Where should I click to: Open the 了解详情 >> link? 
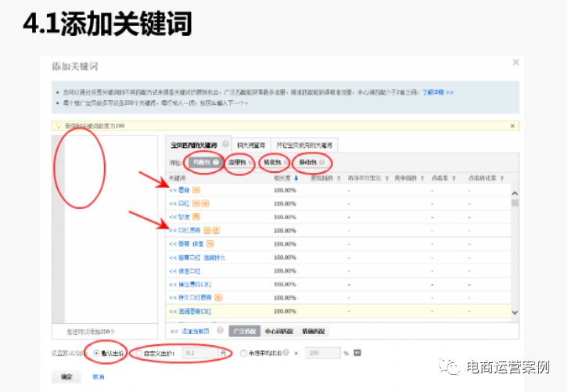coord(438,92)
